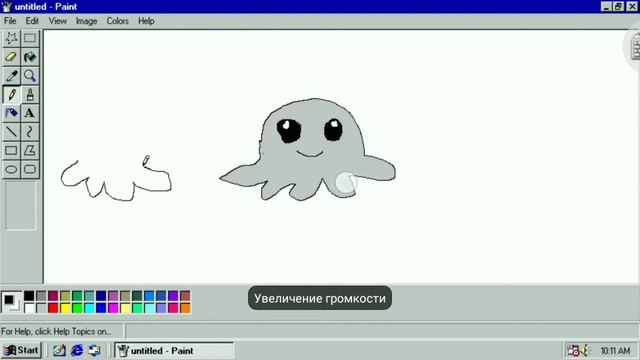Select the navy blue top-row swatch
This screenshot has height=360, width=640.
pos(101,296)
